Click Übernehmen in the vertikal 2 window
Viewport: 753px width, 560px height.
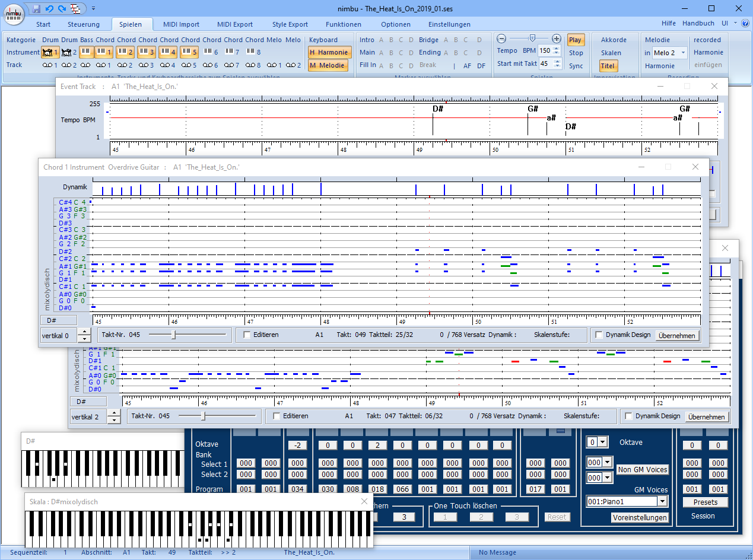point(707,416)
